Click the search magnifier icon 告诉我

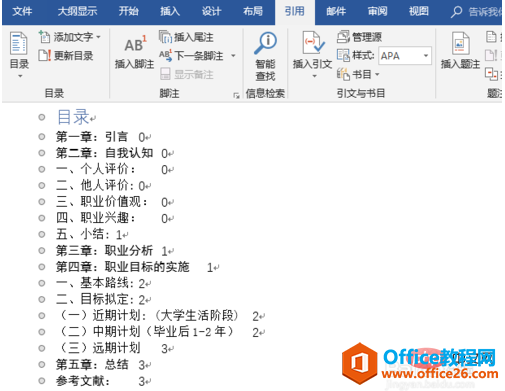pos(456,12)
